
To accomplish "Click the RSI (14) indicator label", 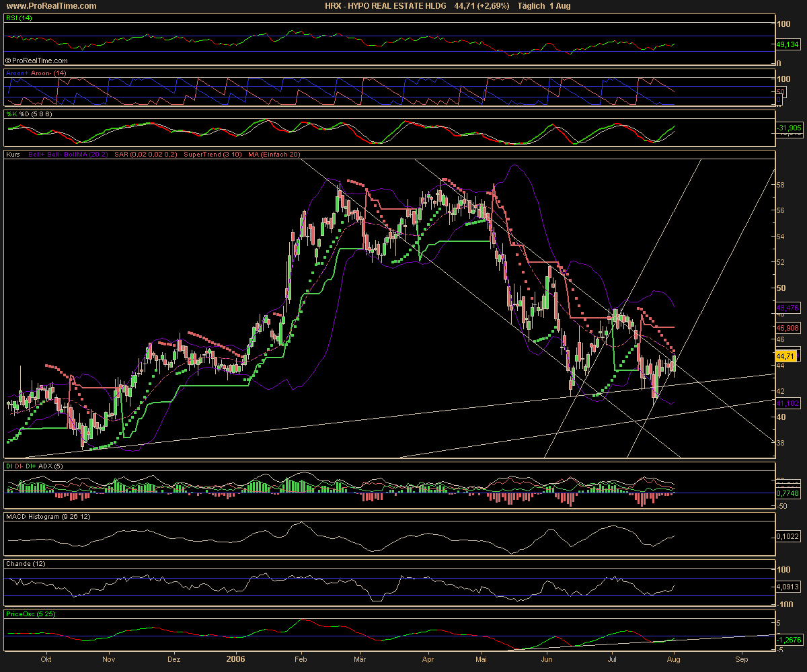I will [x=17, y=19].
